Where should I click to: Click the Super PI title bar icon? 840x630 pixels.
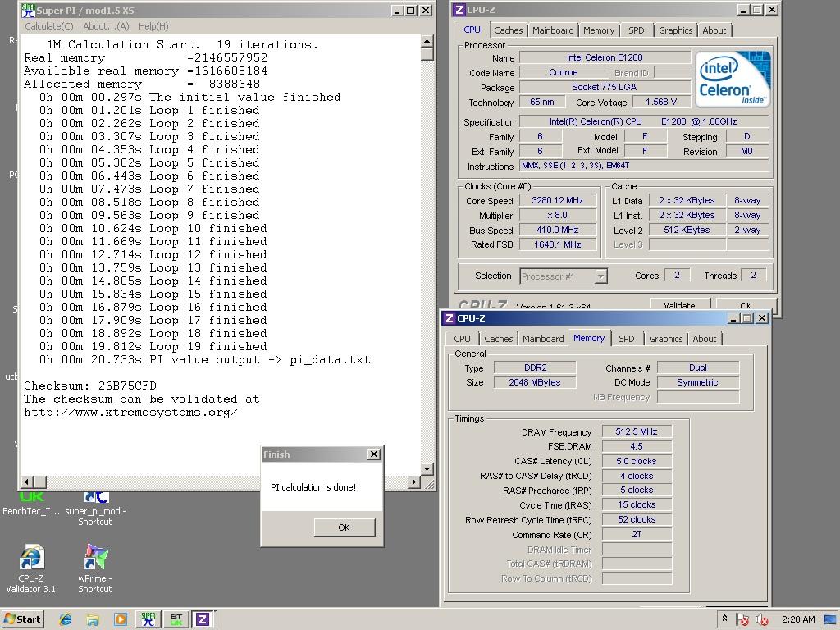point(28,10)
